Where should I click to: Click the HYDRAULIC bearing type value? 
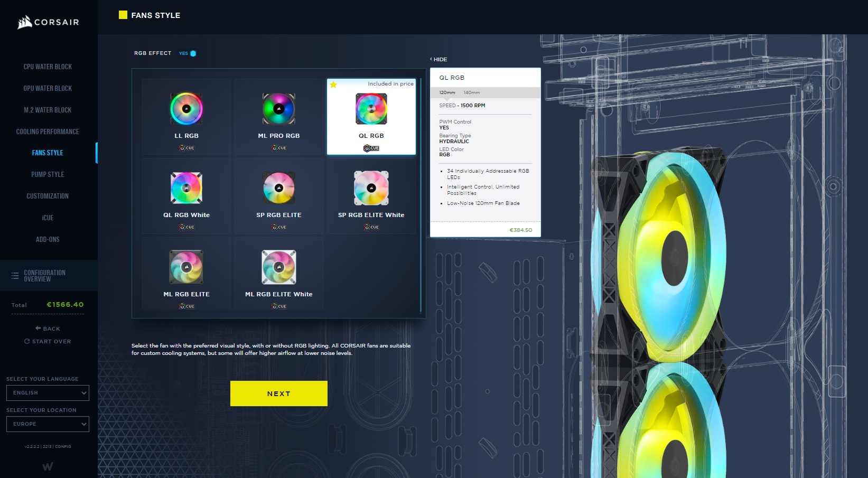[454, 142]
